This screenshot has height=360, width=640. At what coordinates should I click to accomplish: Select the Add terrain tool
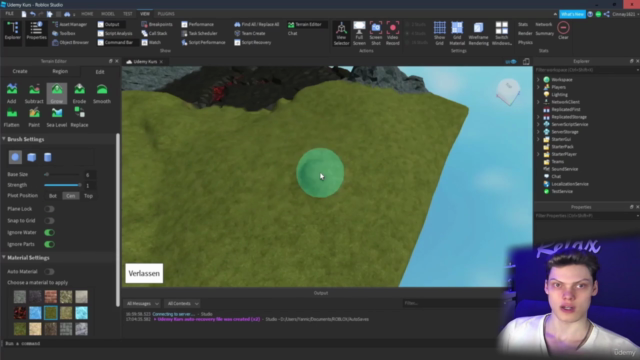click(x=11, y=93)
